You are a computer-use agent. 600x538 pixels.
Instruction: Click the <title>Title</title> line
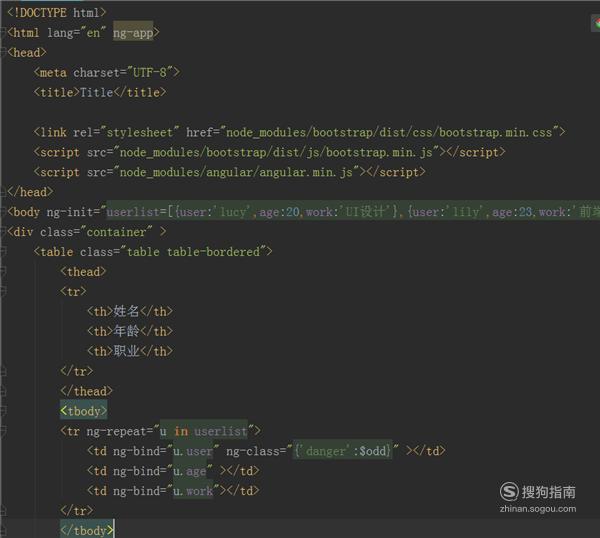point(100,92)
